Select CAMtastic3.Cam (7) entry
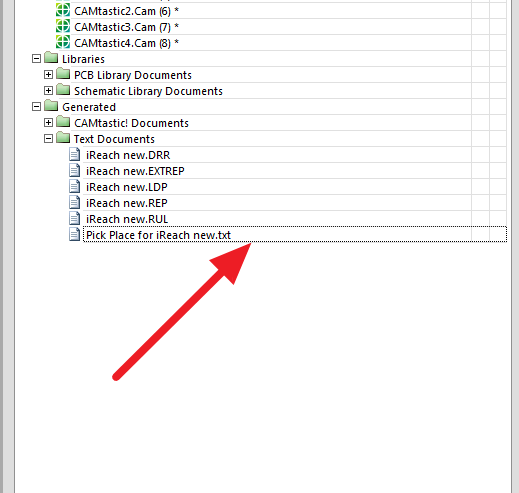 click(x=126, y=27)
